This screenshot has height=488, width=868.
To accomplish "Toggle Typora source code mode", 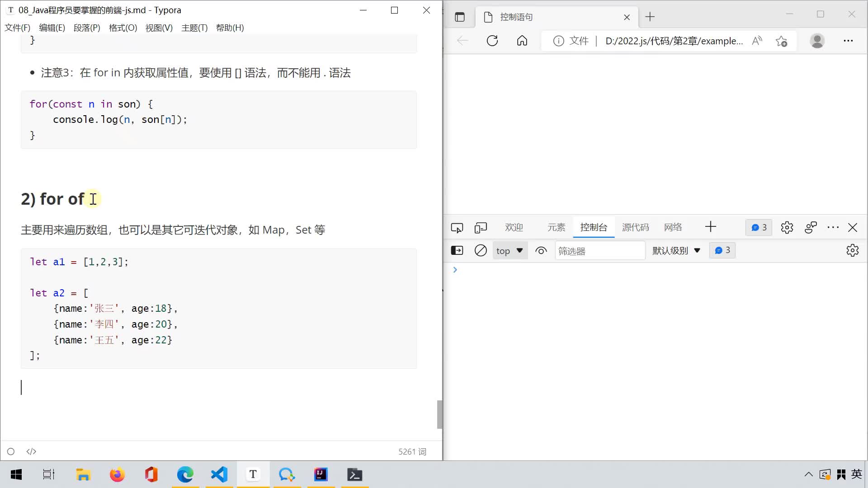I will 31,451.
